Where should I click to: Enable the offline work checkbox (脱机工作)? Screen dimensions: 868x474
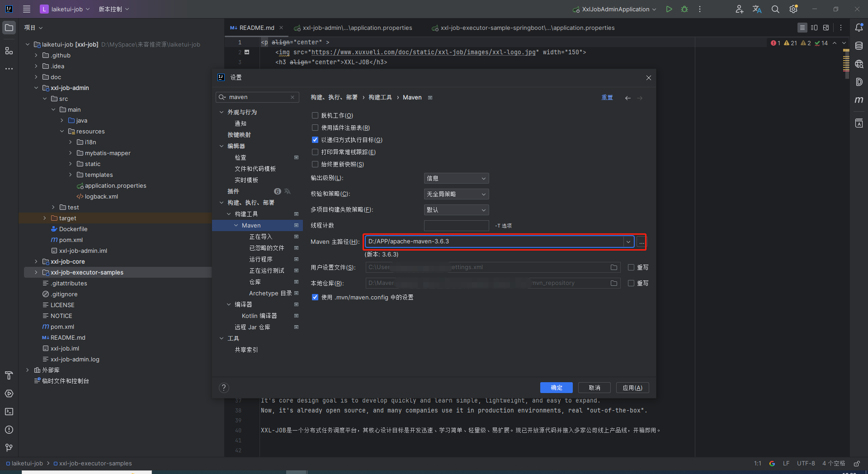coord(315,115)
